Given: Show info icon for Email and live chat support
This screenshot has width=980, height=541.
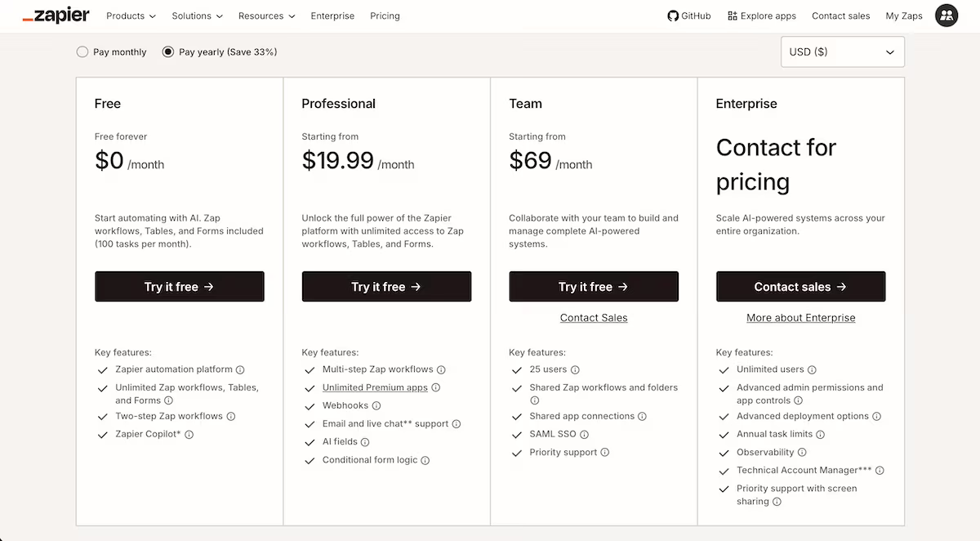Looking at the screenshot, I should [457, 424].
